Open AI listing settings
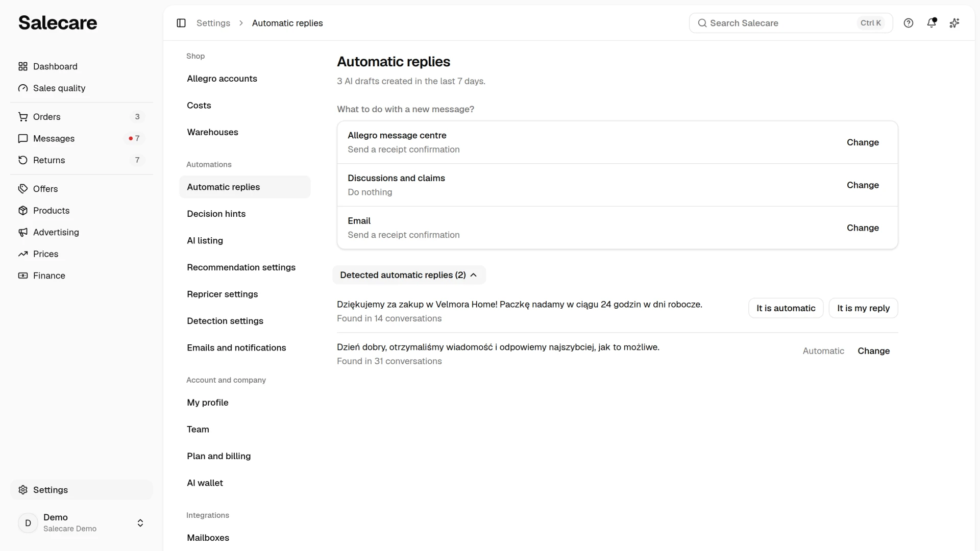Viewport: 980px width, 551px height. (x=244, y=241)
